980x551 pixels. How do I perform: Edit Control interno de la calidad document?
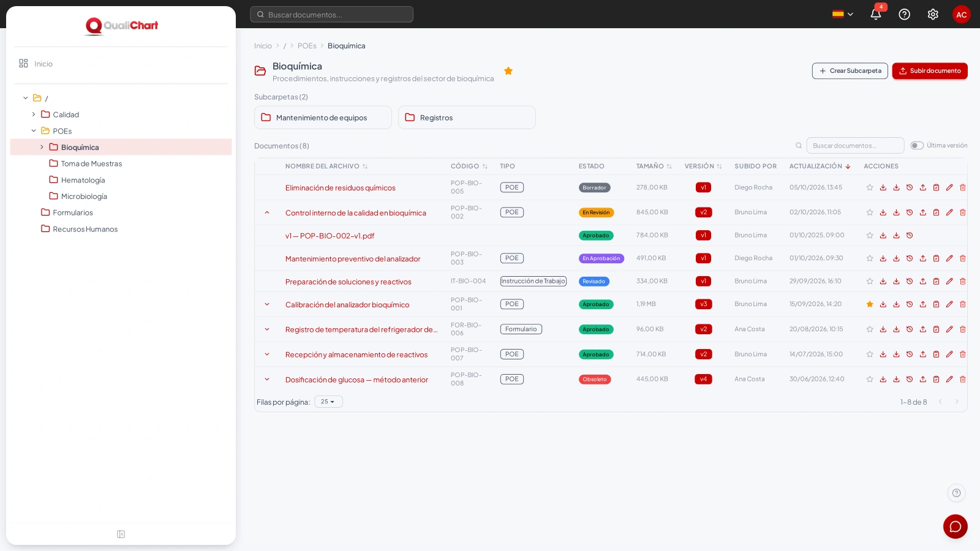pyautogui.click(x=949, y=212)
